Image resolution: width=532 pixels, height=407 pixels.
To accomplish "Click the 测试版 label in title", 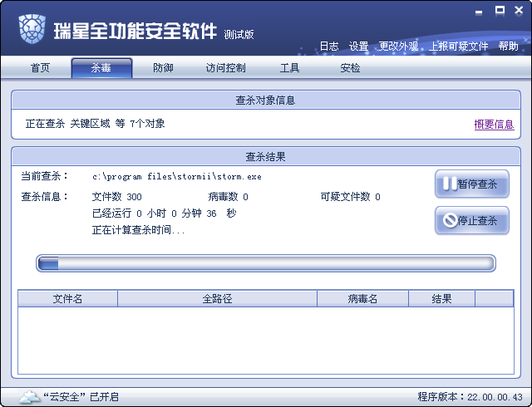I will [x=239, y=34].
